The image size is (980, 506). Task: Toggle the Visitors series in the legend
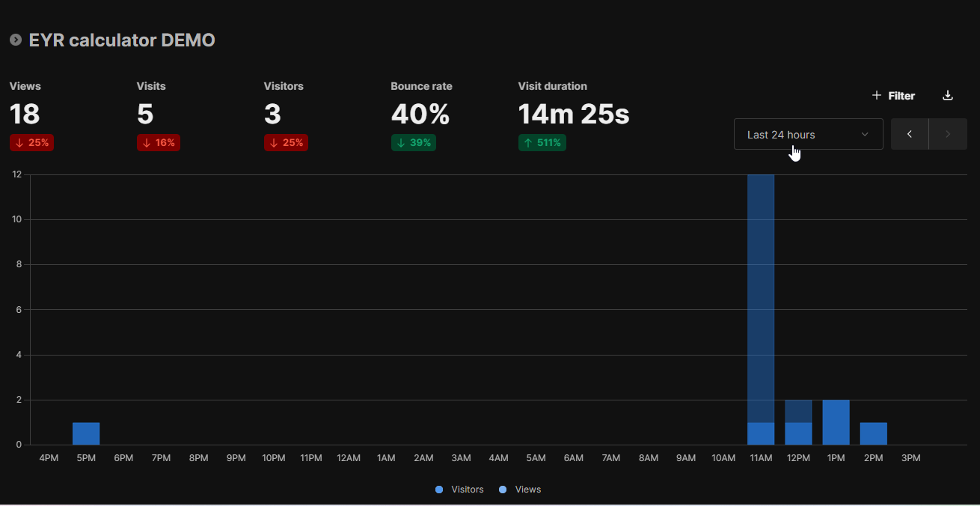click(x=459, y=489)
